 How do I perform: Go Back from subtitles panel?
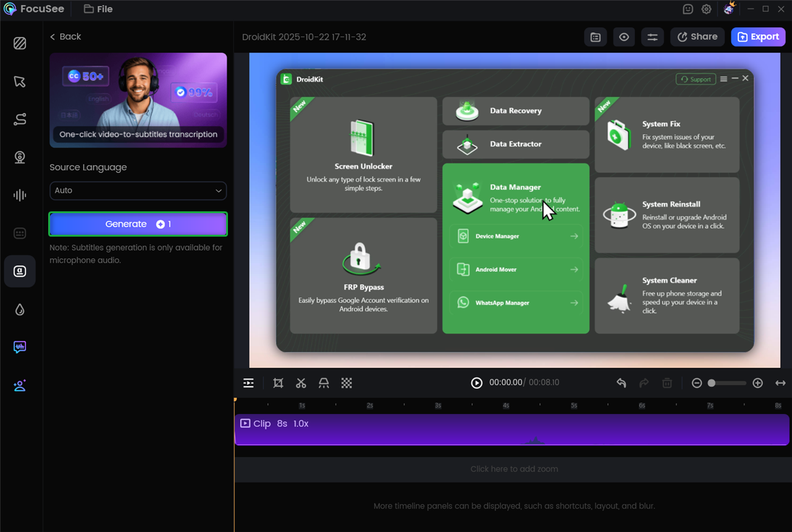[65, 36]
